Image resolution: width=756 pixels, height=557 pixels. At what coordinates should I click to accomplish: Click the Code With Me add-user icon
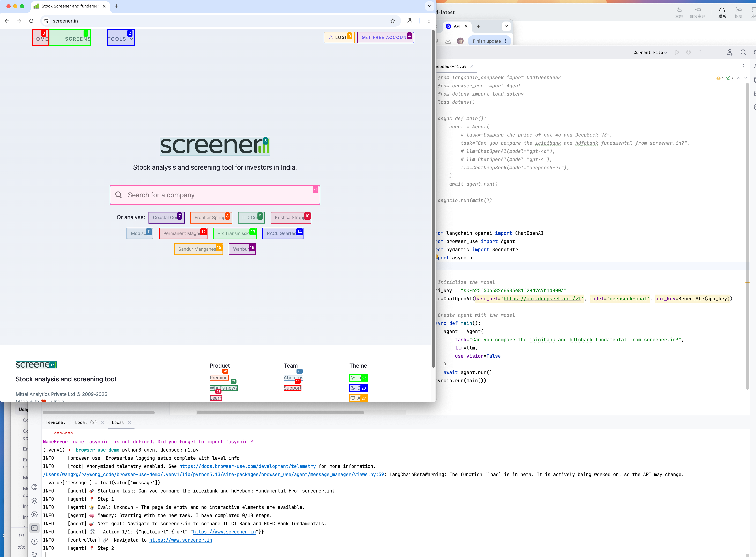pos(730,52)
